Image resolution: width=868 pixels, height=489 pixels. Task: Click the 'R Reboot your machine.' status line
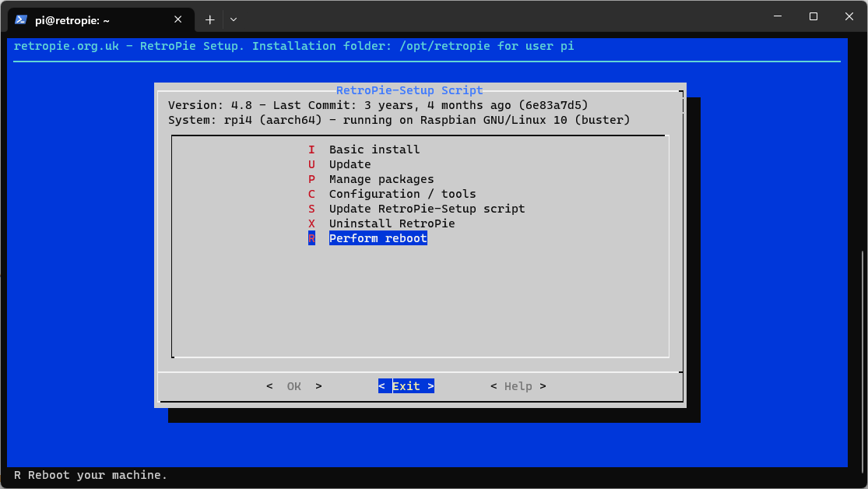pyautogui.click(x=91, y=475)
